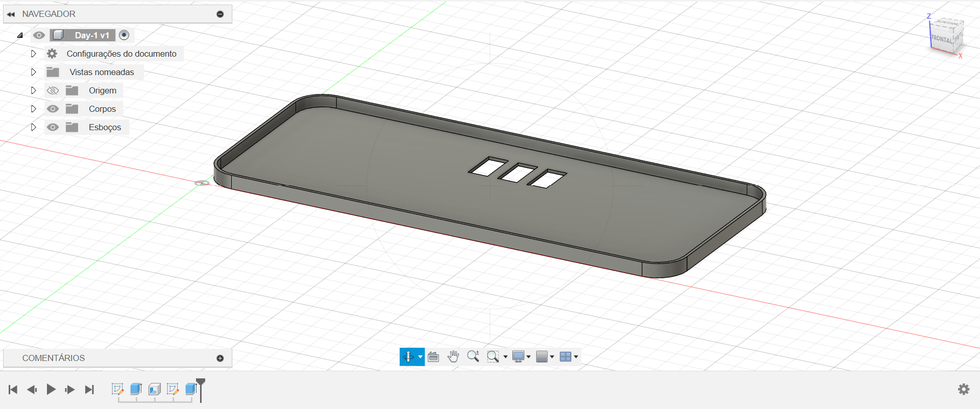Select the first sketch feature in timeline

117,389
